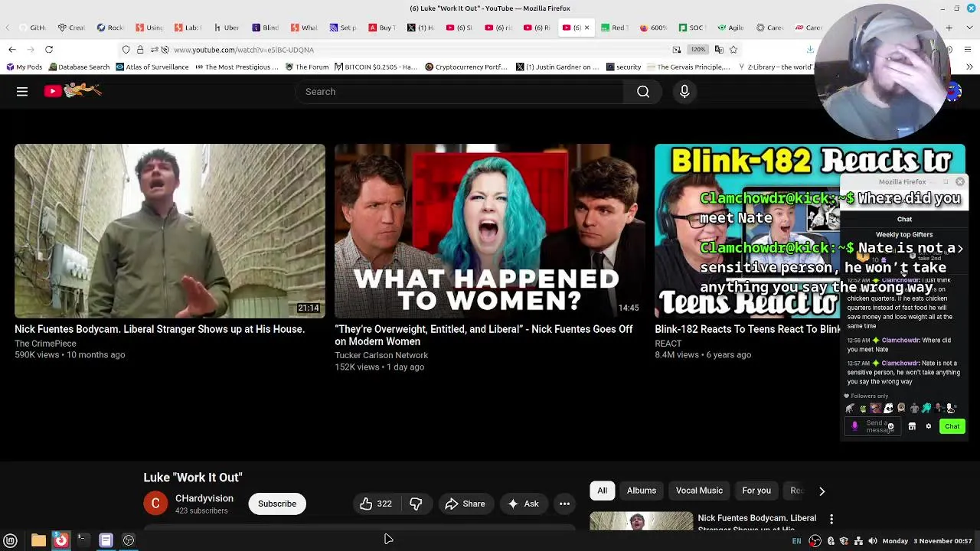Image resolution: width=980 pixels, height=551 pixels.
Task: Open more actions menu beside Ask
Action: pyautogui.click(x=564, y=504)
